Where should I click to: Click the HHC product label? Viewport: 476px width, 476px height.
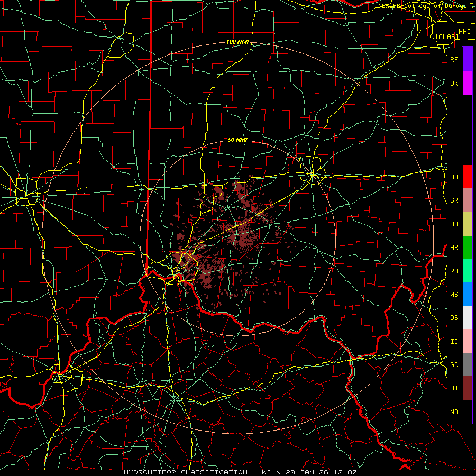[x=464, y=32]
